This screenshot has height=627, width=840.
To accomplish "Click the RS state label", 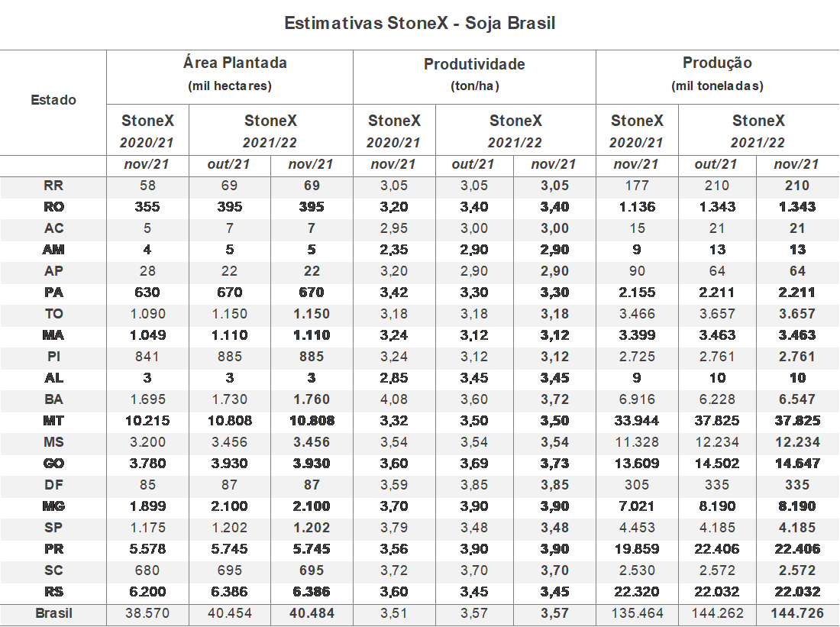I will click(x=53, y=592).
